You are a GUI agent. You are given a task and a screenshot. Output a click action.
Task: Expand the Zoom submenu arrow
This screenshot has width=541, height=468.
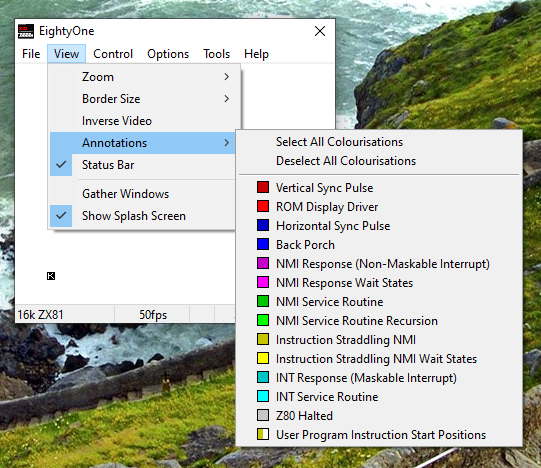click(226, 77)
